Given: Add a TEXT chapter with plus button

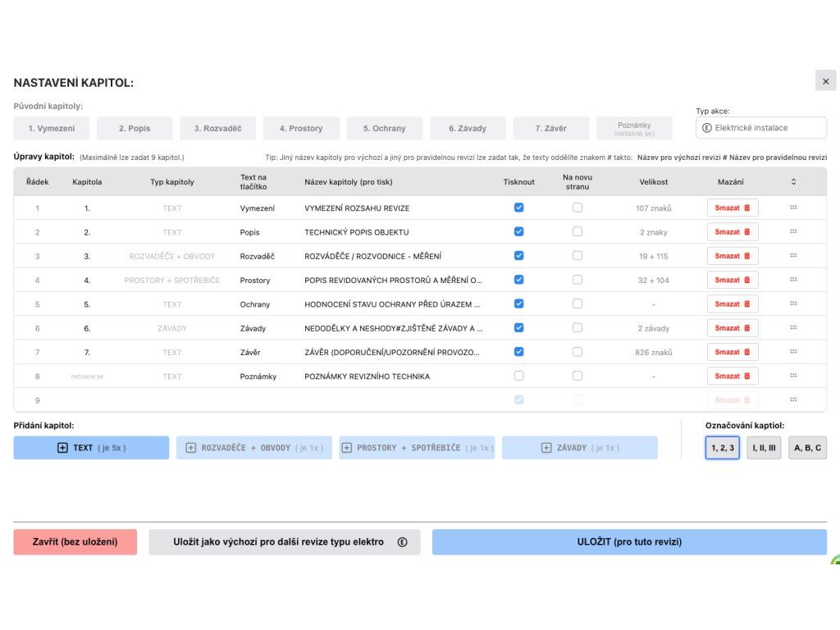Looking at the screenshot, I should point(91,448).
